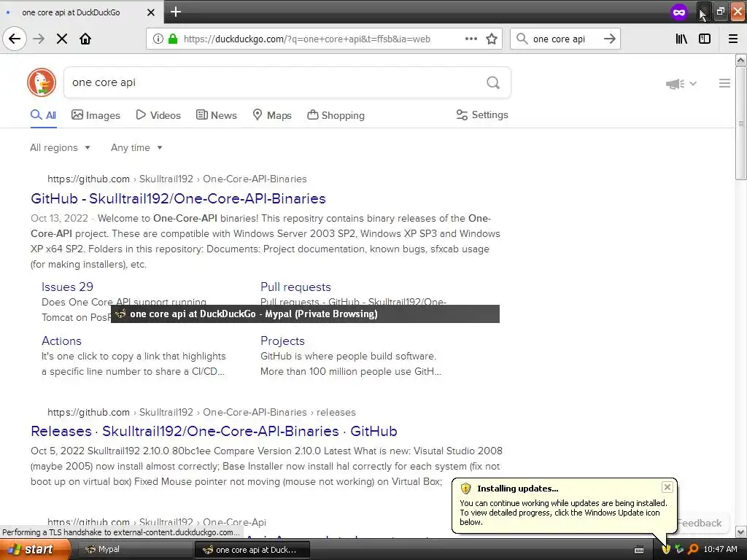Expand the All regions filter
This screenshot has height=560, width=747.
click(60, 147)
